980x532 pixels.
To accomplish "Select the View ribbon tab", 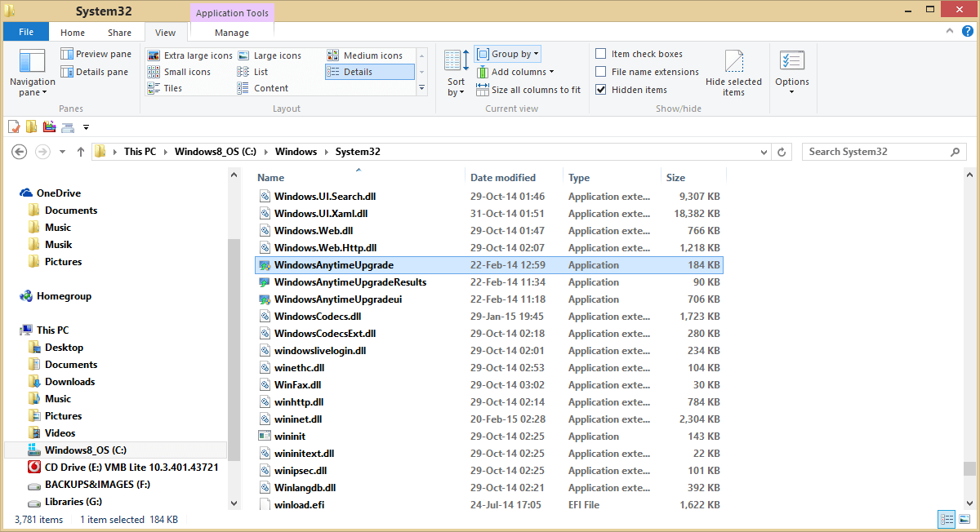I will click(x=166, y=33).
